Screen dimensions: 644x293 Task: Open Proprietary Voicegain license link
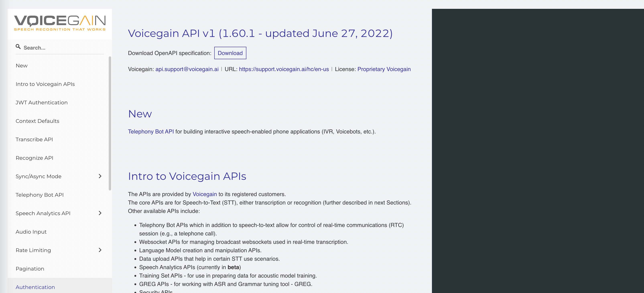click(384, 69)
